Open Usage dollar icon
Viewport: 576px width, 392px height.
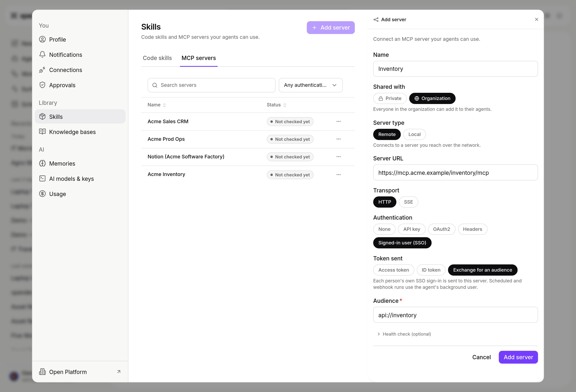click(42, 194)
